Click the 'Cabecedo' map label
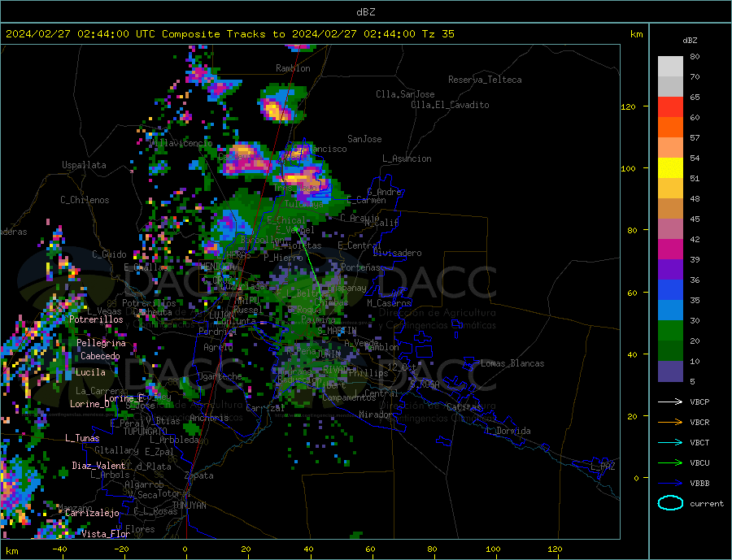The image size is (732, 560). point(100,356)
